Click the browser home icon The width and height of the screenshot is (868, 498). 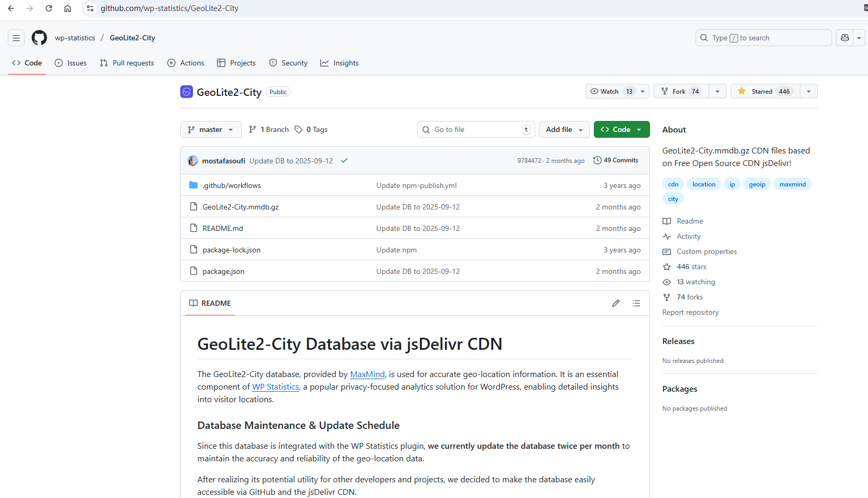68,8
